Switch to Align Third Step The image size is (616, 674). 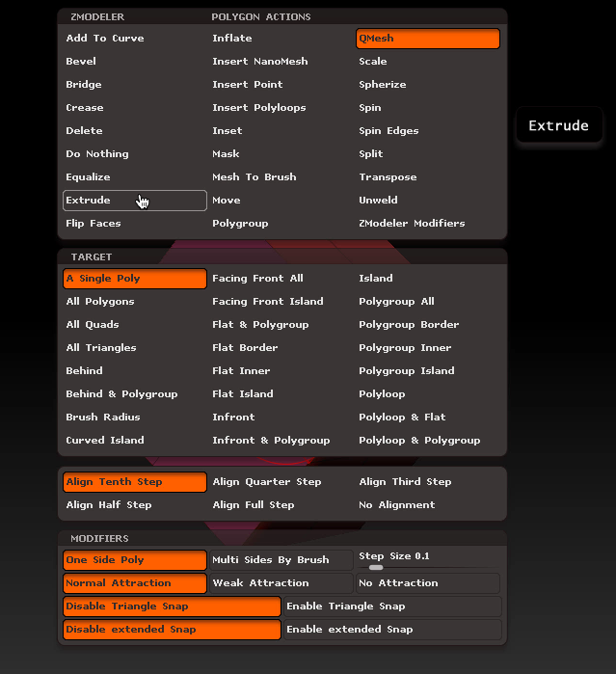pyautogui.click(x=428, y=482)
